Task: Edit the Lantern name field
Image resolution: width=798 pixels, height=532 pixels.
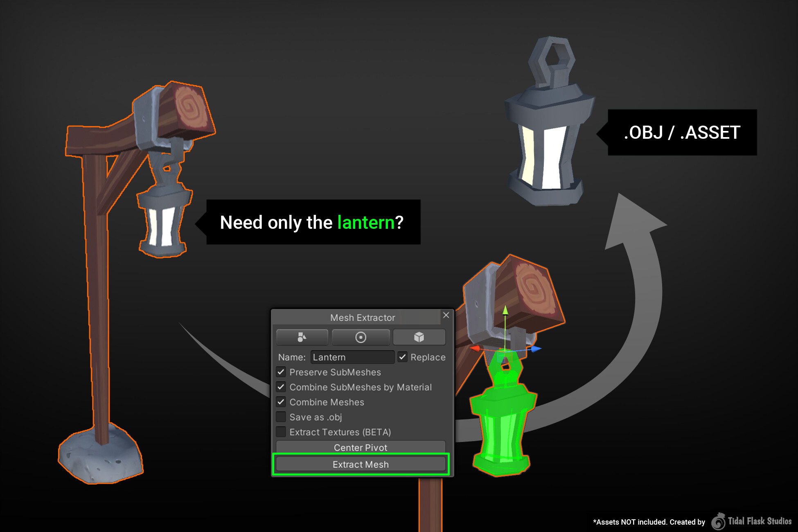Action: tap(352, 357)
